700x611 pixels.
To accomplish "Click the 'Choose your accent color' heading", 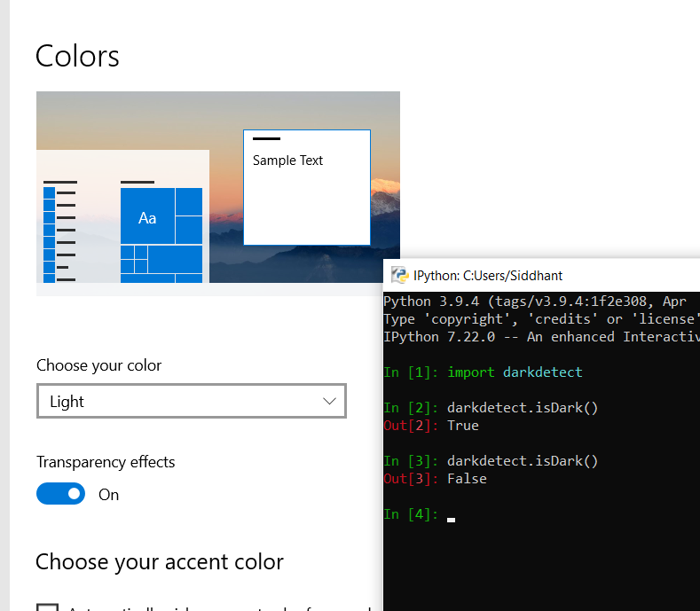I will point(160,561).
